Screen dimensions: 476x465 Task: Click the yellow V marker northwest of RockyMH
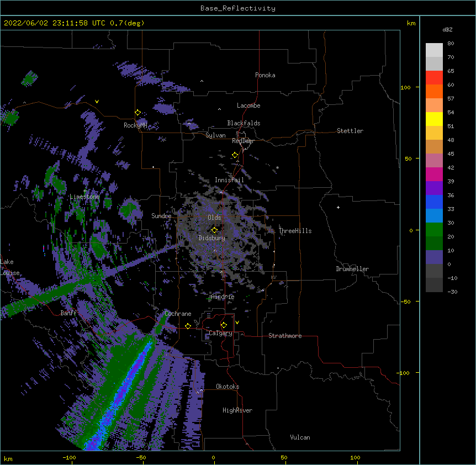[x=97, y=102]
